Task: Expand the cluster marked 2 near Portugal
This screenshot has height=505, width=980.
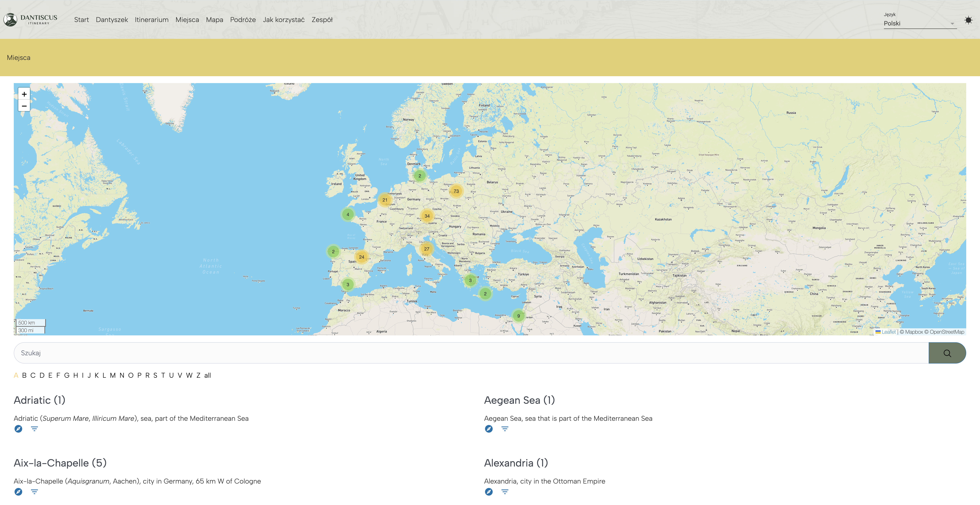Action: pos(333,252)
